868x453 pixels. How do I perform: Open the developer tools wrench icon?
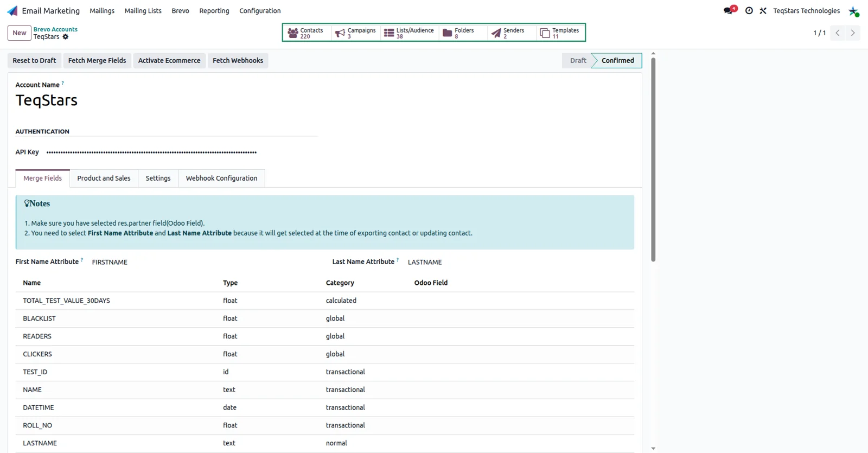(763, 11)
